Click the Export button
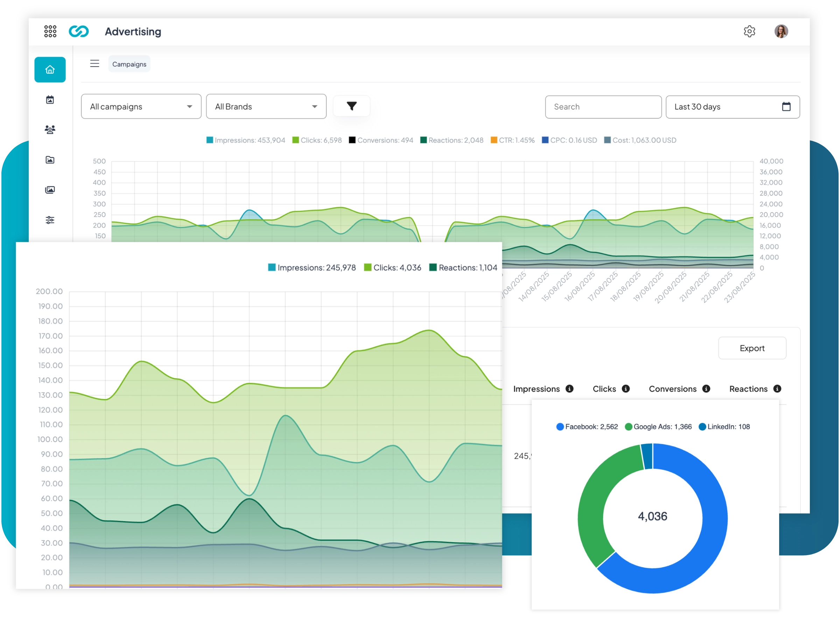This screenshot has height=630, width=840. 751,348
